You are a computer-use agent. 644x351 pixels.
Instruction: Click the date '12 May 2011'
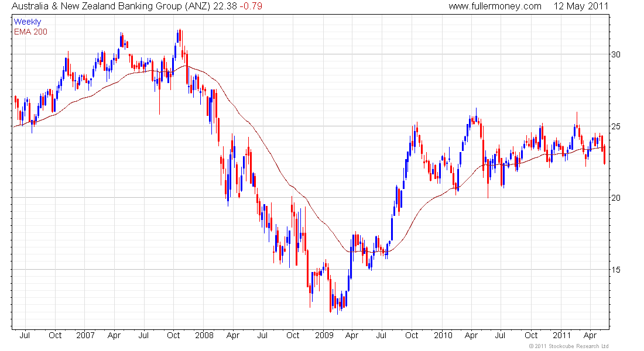point(581,6)
